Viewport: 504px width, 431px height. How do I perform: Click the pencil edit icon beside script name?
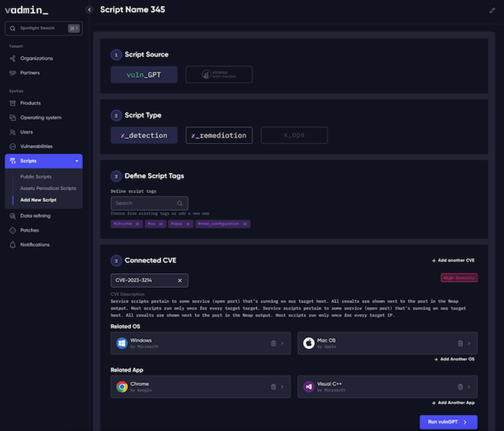pos(492,10)
